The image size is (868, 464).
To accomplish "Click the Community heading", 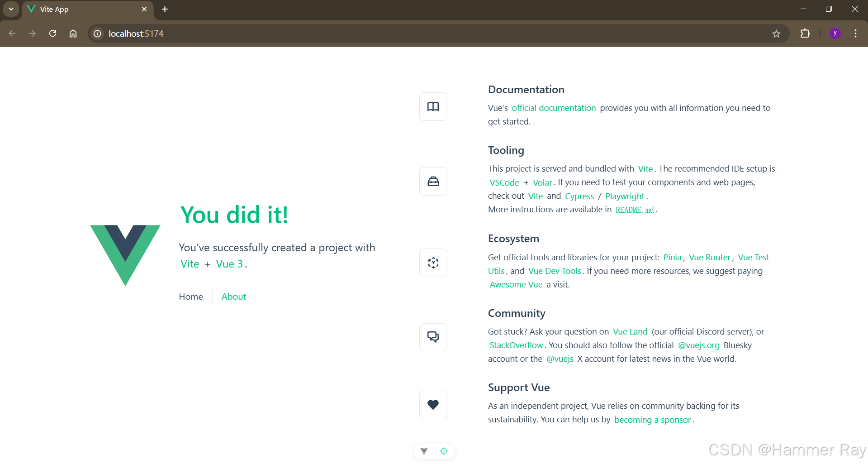I will (517, 313).
